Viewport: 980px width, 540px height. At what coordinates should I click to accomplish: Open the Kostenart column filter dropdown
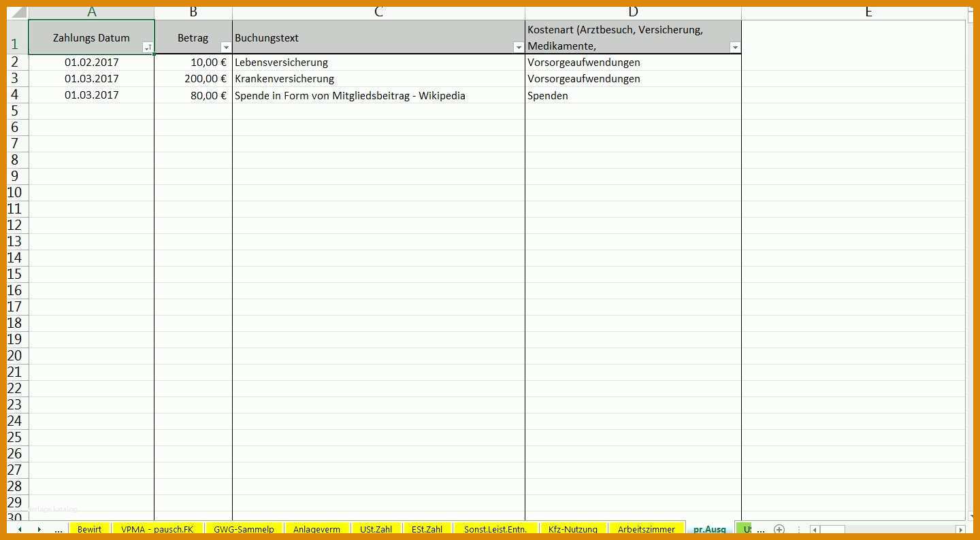(x=735, y=48)
